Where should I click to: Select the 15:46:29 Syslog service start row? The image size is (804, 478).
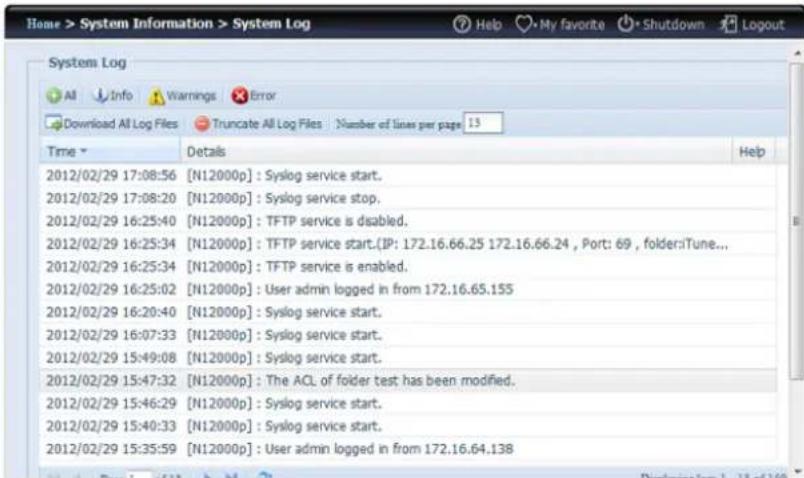[408, 403]
